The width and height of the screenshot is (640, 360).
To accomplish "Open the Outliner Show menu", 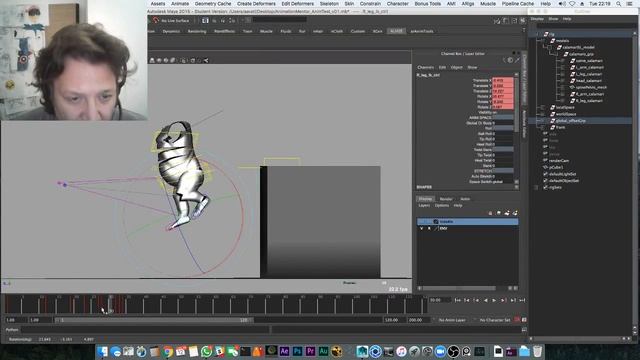I will tap(553, 19).
